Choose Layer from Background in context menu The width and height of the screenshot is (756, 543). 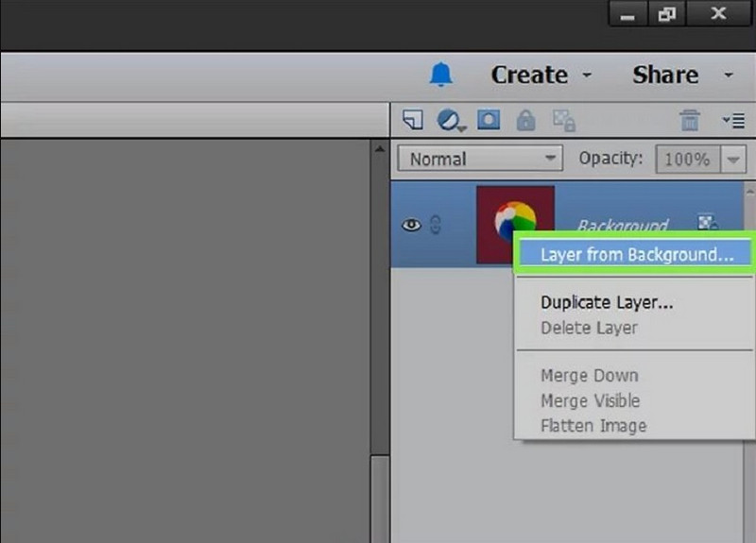click(636, 255)
